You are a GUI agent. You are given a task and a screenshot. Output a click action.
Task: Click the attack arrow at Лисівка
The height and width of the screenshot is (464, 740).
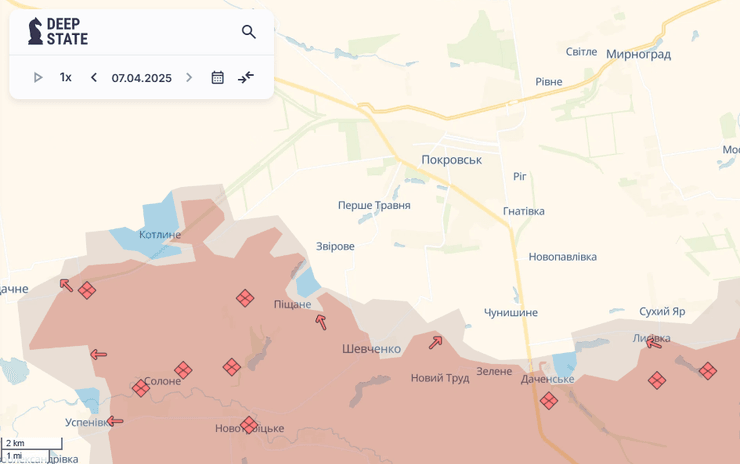[654, 343]
